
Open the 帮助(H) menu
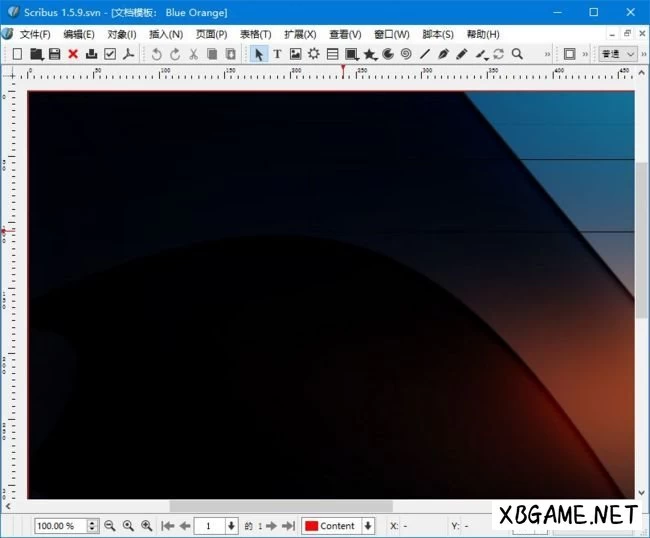[x=483, y=34]
